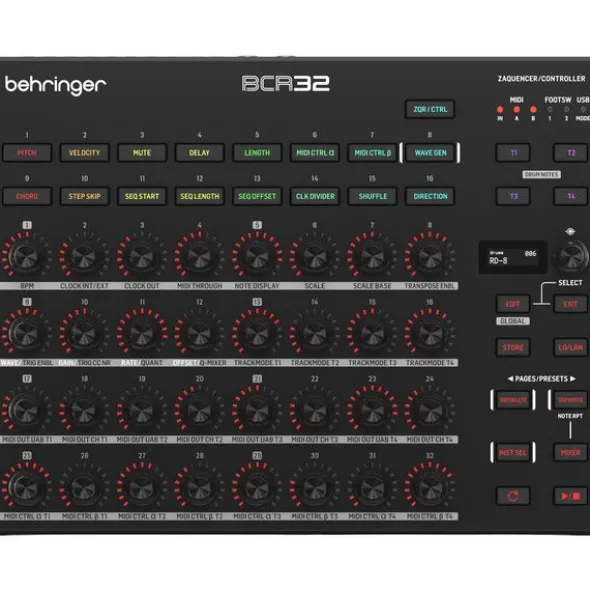
Task: Click the CLOCK OUT knob
Action: click(x=141, y=257)
